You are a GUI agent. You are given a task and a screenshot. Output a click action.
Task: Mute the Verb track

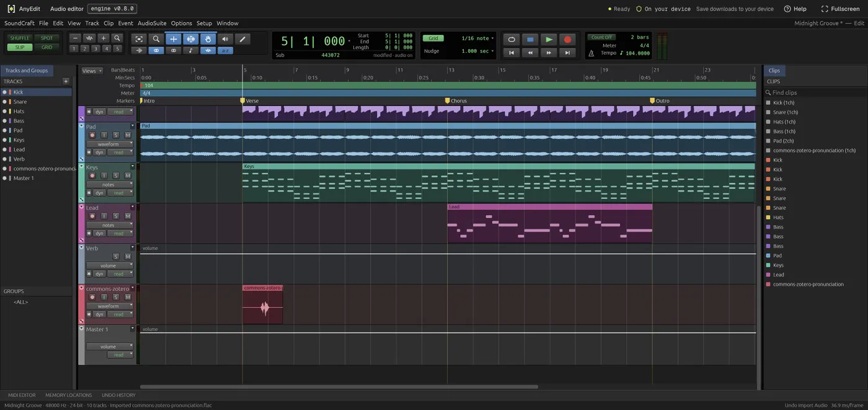[x=128, y=256]
